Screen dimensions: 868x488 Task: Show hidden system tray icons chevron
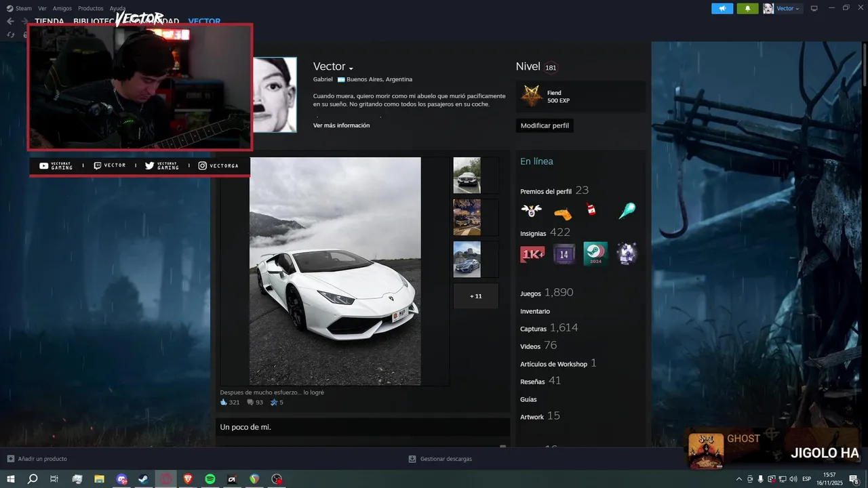(739, 479)
